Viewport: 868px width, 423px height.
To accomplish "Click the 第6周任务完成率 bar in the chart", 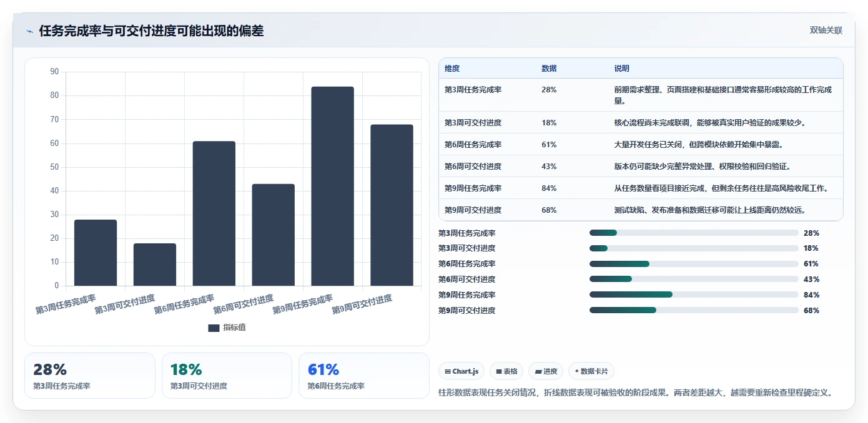I will pyautogui.click(x=214, y=213).
